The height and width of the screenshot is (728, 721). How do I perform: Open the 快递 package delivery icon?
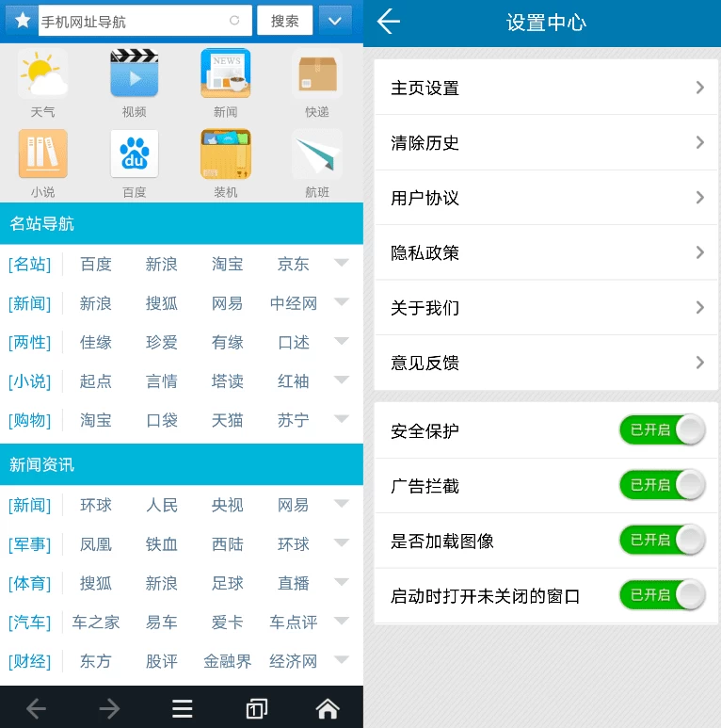coord(316,74)
